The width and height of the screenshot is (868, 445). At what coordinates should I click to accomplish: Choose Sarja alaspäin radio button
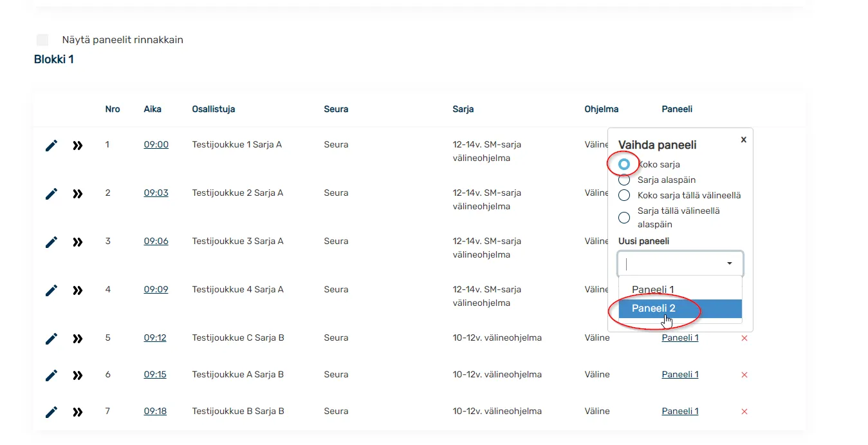(x=623, y=180)
